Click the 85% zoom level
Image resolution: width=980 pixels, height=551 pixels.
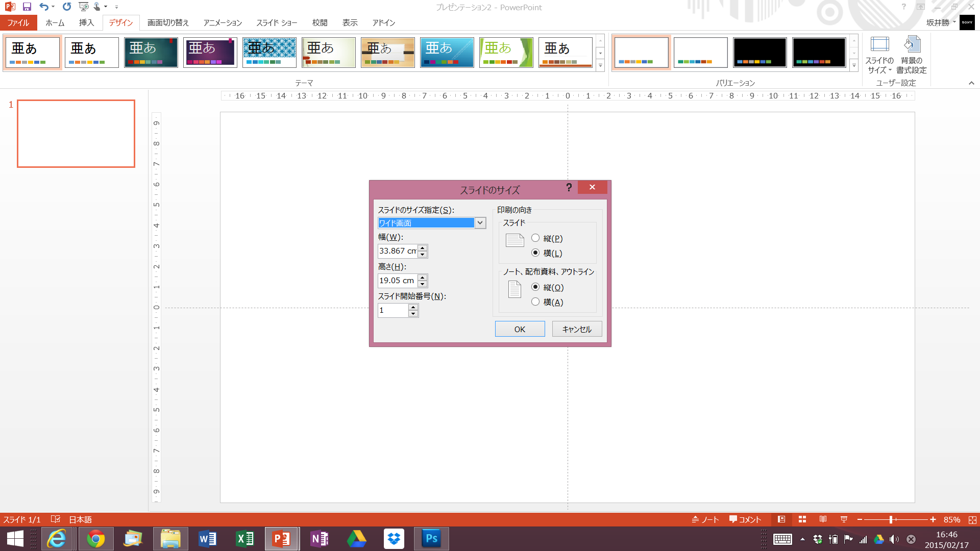pos(951,519)
